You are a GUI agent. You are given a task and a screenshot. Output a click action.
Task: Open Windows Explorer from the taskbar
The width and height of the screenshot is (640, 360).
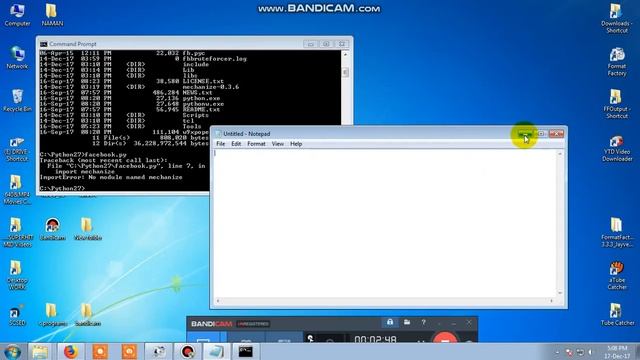click(40, 351)
